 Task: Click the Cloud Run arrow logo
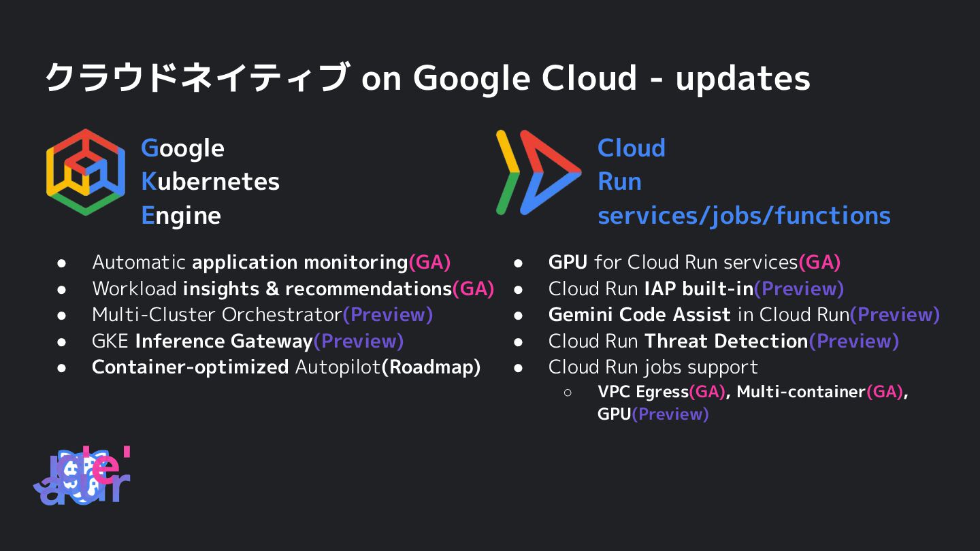coord(538,173)
